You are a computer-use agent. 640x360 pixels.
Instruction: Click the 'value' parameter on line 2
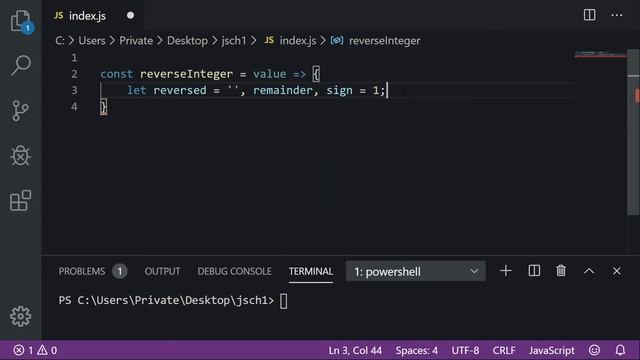(269, 74)
